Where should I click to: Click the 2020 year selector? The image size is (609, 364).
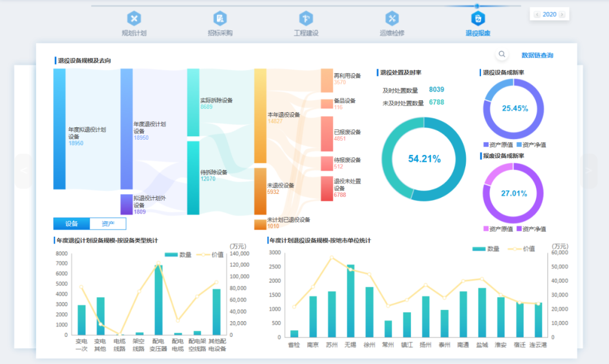[550, 14]
